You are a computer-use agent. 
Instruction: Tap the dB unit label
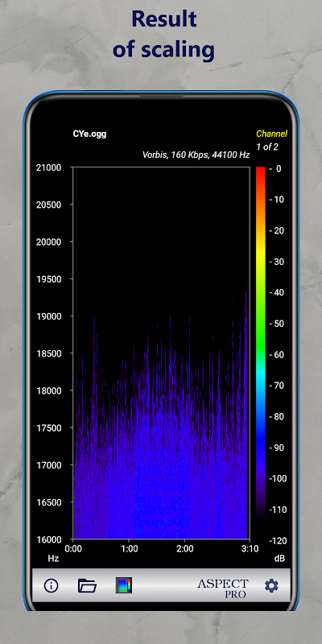(x=279, y=559)
